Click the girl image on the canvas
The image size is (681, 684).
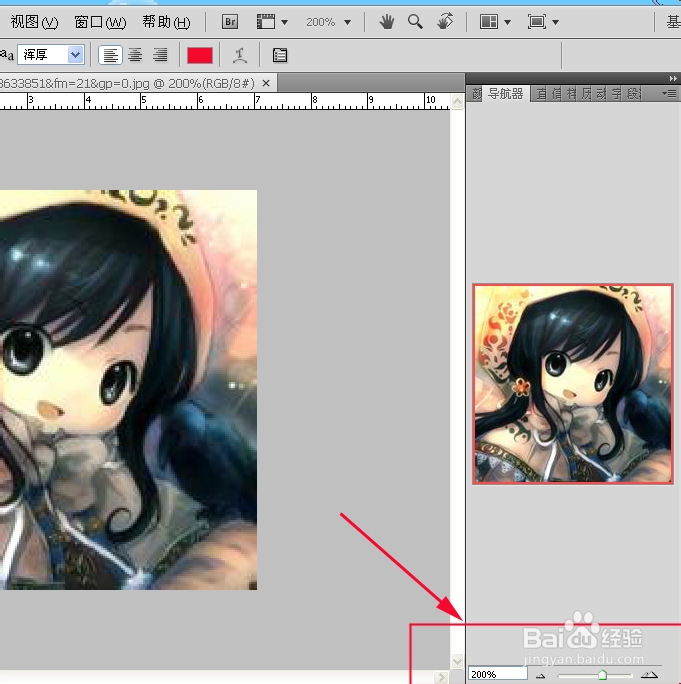(128, 390)
